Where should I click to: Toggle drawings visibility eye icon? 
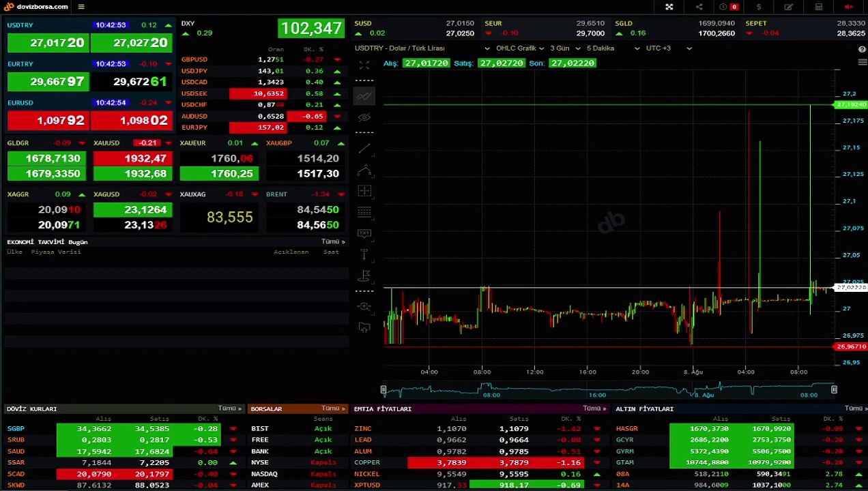(x=364, y=117)
